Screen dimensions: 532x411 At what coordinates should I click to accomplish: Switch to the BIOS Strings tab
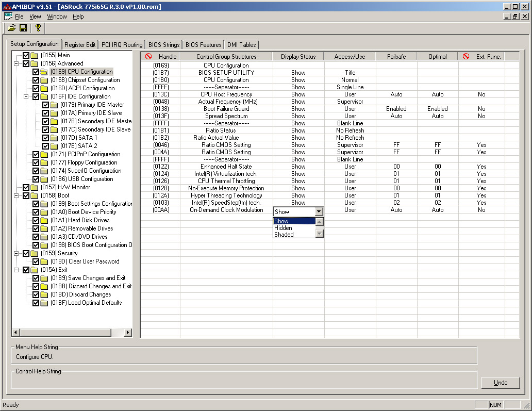(163, 45)
